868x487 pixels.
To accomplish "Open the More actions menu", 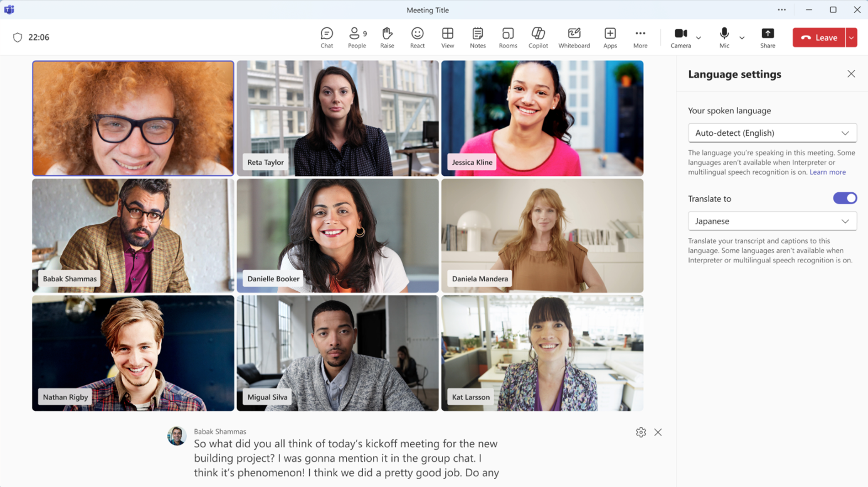I will 640,37.
